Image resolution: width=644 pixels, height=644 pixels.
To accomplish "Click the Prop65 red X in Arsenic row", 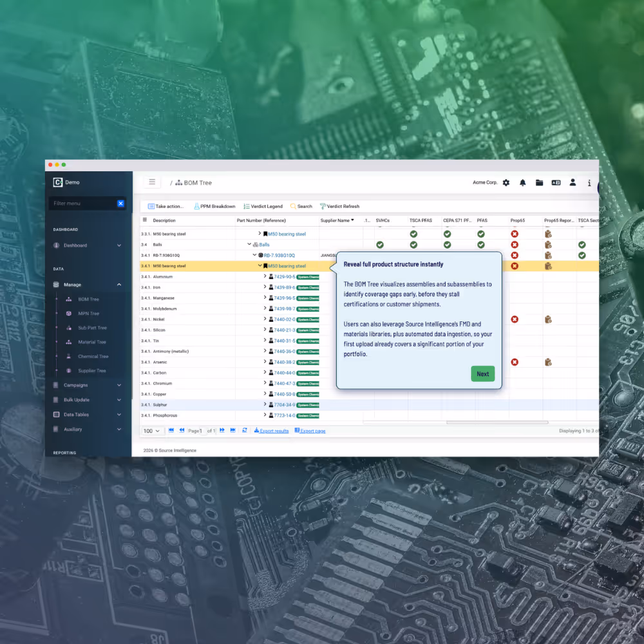I will pos(515,362).
